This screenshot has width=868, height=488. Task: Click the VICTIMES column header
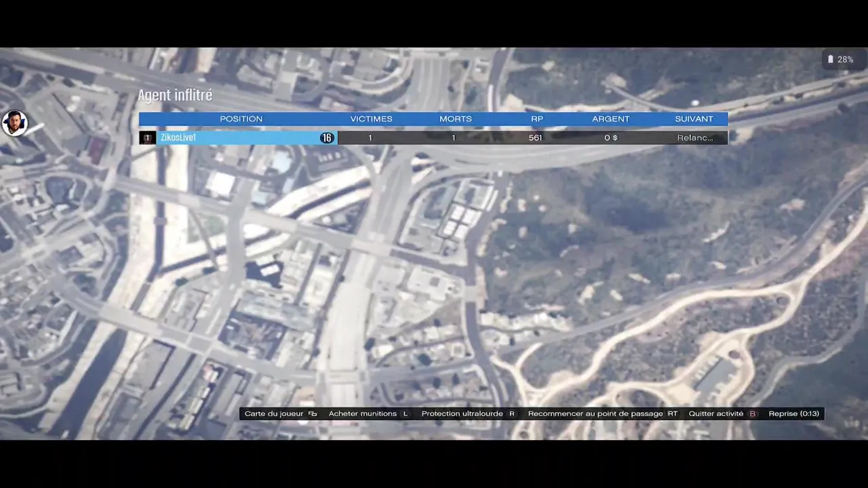(x=371, y=119)
